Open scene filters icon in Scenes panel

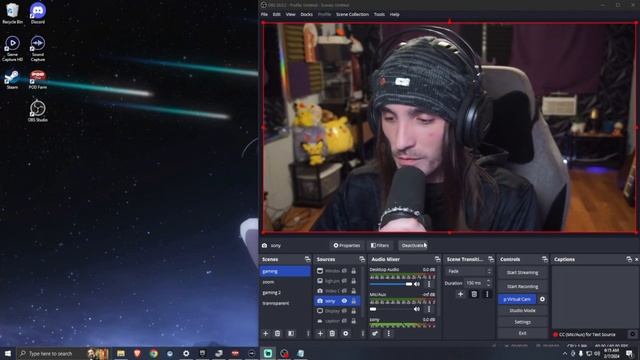[291, 333]
